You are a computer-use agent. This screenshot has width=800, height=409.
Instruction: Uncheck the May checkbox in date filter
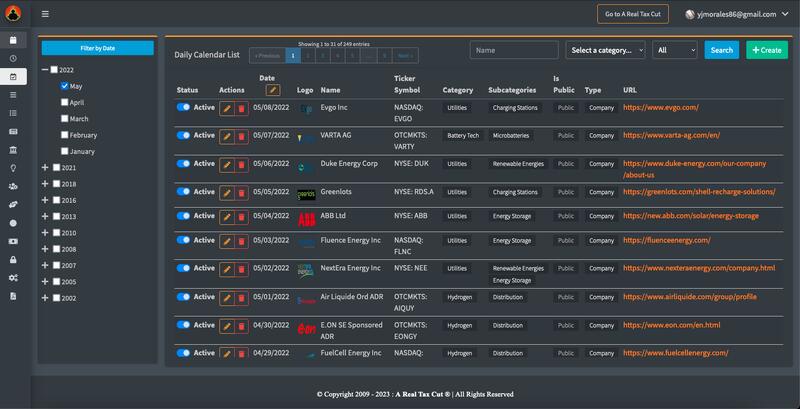[x=65, y=86]
